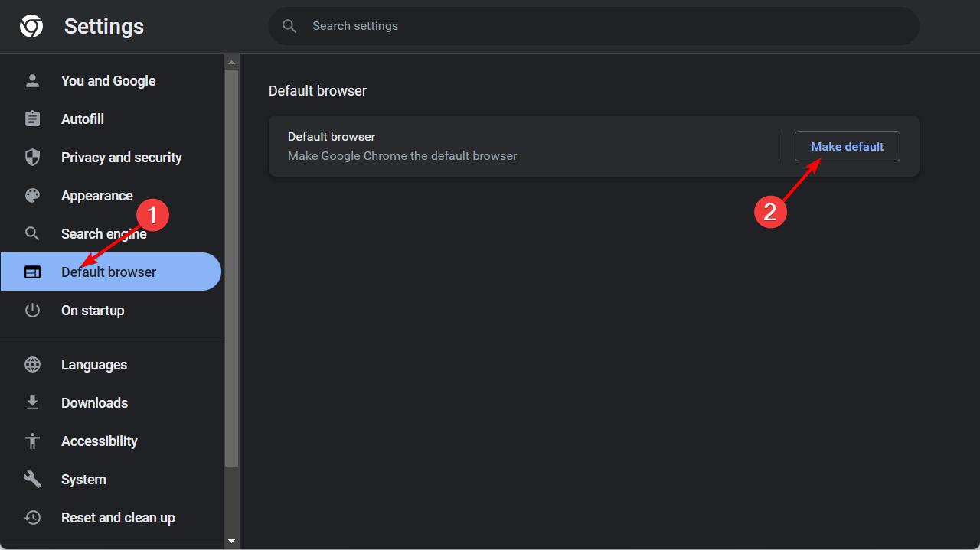Click the On startup power icon
This screenshot has width=980, height=550.
32,311
